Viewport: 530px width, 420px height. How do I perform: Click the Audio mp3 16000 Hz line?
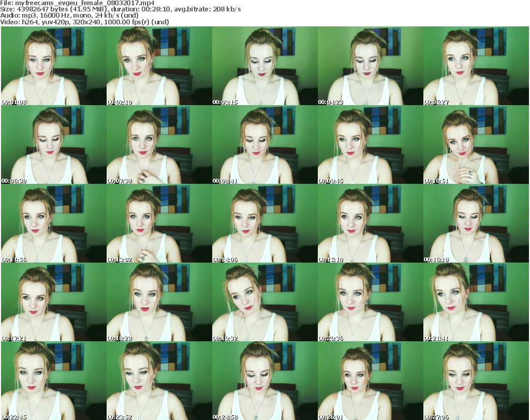[x=69, y=16]
